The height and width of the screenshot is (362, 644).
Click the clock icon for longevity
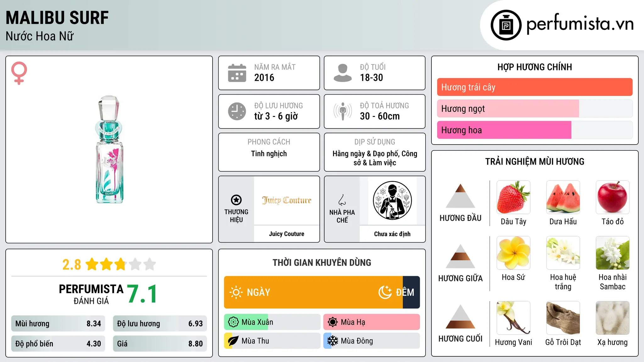point(237,111)
